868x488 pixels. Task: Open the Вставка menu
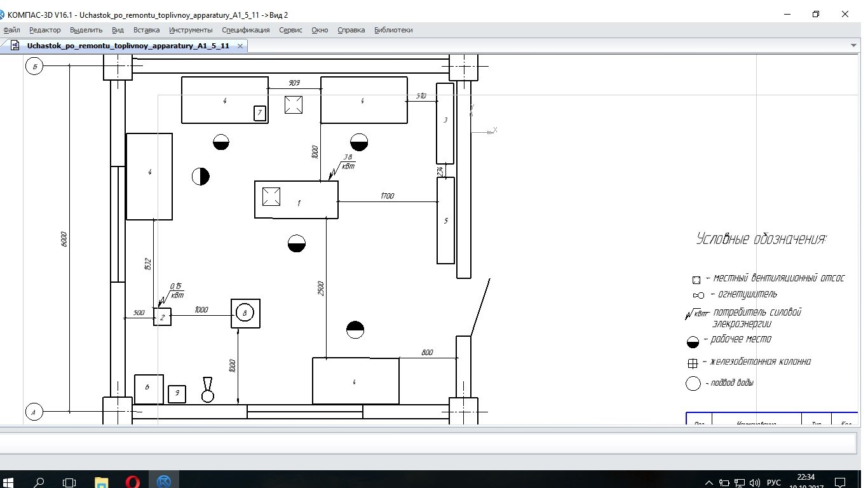point(147,30)
